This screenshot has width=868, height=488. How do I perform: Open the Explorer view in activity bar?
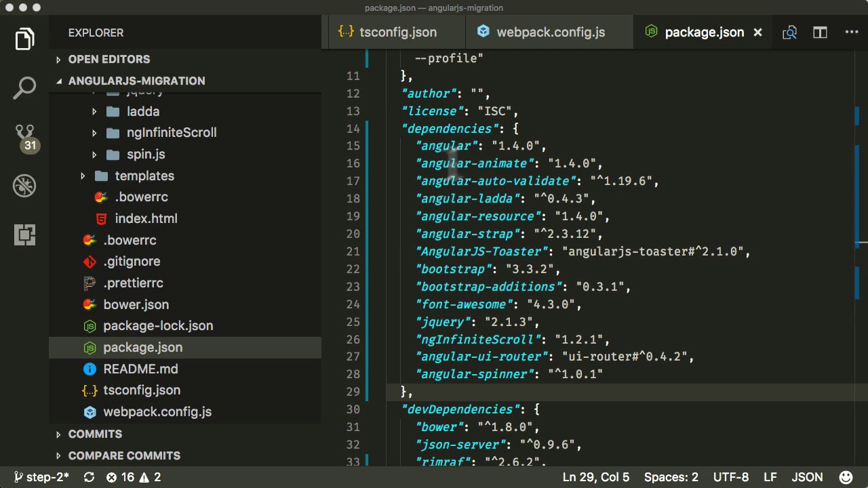[x=24, y=39]
